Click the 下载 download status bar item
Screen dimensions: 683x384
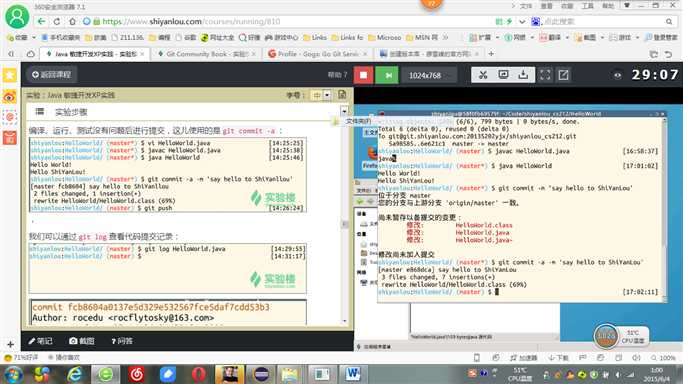pos(558,358)
